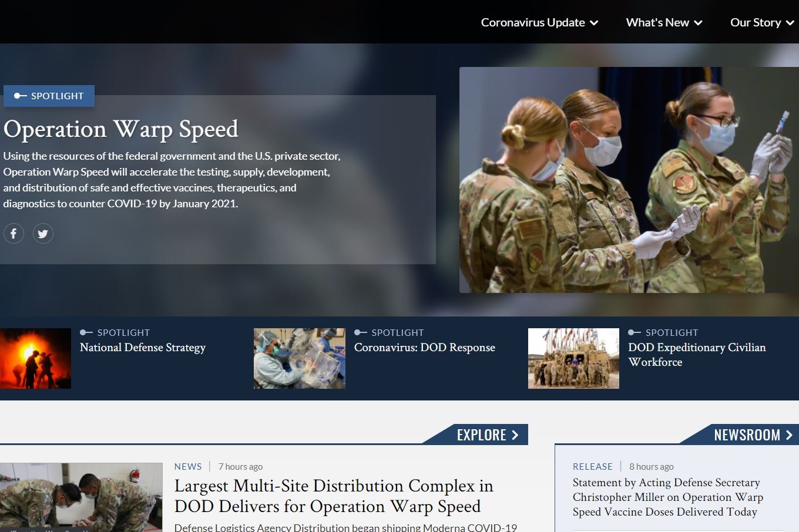Open the National Defense Strategy spotlight

143,348
